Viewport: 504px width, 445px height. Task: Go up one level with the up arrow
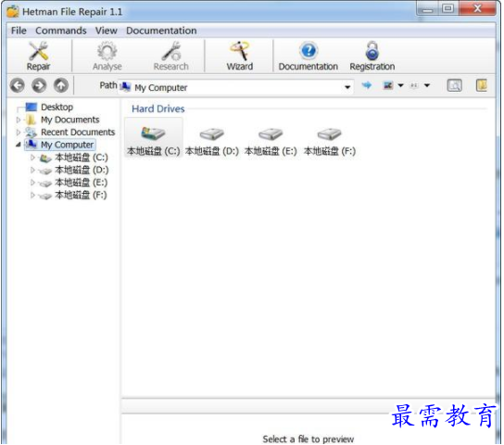(x=61, y=86)
